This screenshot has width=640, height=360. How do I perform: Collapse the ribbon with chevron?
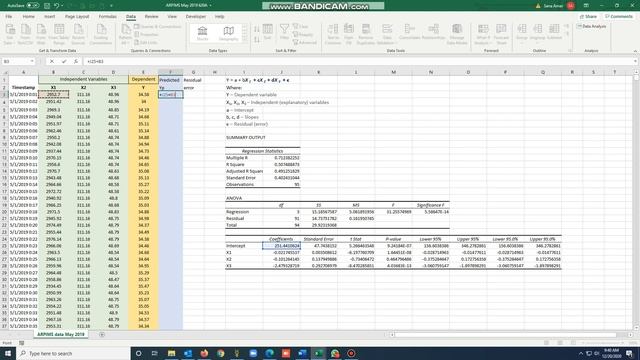(x=635, y=51)
